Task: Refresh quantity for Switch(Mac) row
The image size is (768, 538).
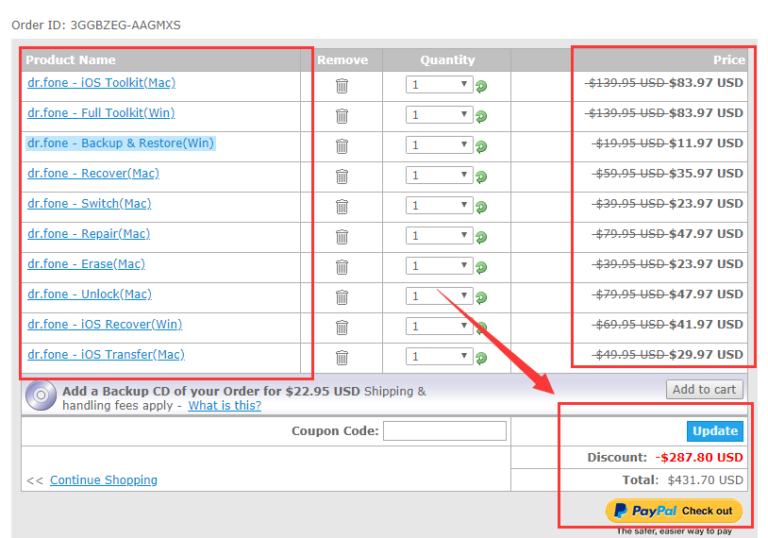Action: (x=481, y=207)
